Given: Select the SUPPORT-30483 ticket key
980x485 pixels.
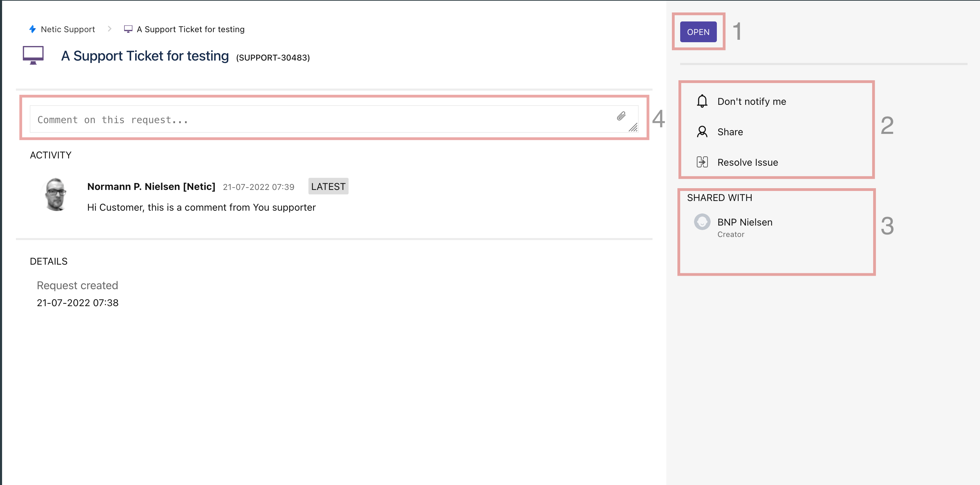Looking at the screenshot, I should pos(273,57).
